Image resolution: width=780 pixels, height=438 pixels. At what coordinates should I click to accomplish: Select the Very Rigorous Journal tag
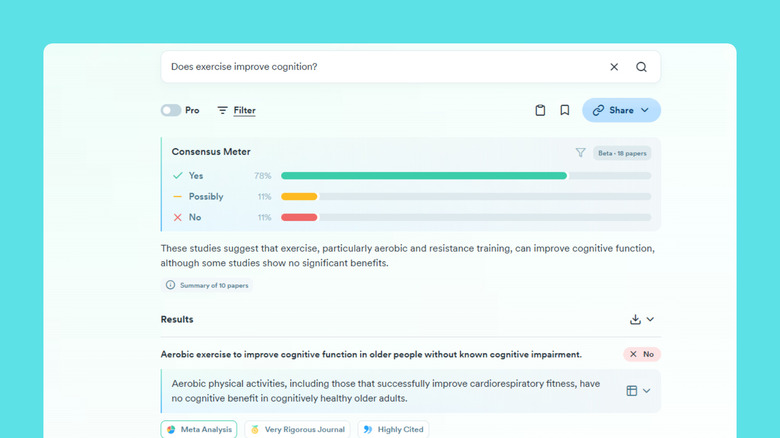click(297, 429)
